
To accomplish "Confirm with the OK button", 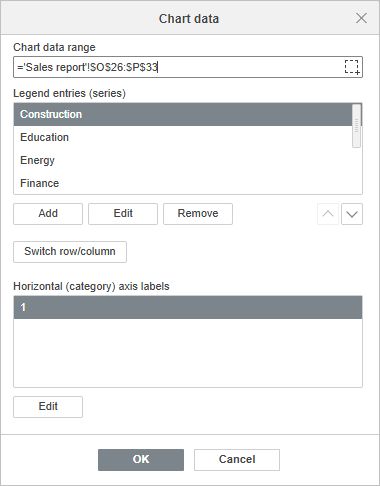I will click(x=141, y=460).
